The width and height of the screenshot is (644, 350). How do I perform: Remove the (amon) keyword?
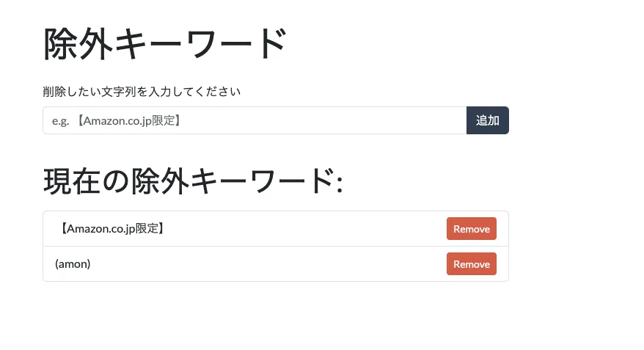[x=471, y=264]
